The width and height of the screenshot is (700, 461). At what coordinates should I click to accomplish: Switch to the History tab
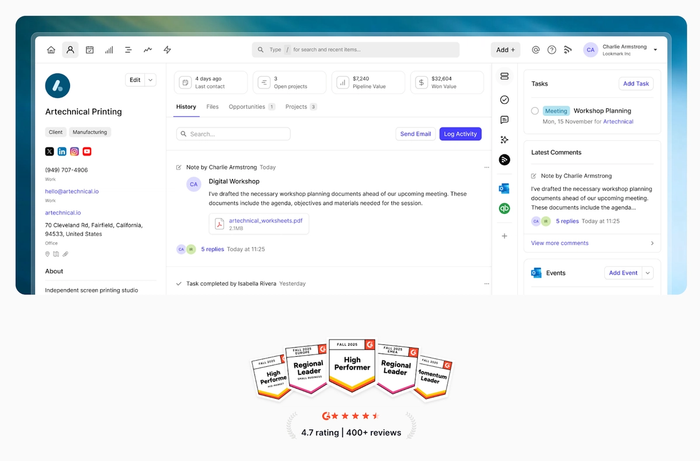[x=186, y=107]
